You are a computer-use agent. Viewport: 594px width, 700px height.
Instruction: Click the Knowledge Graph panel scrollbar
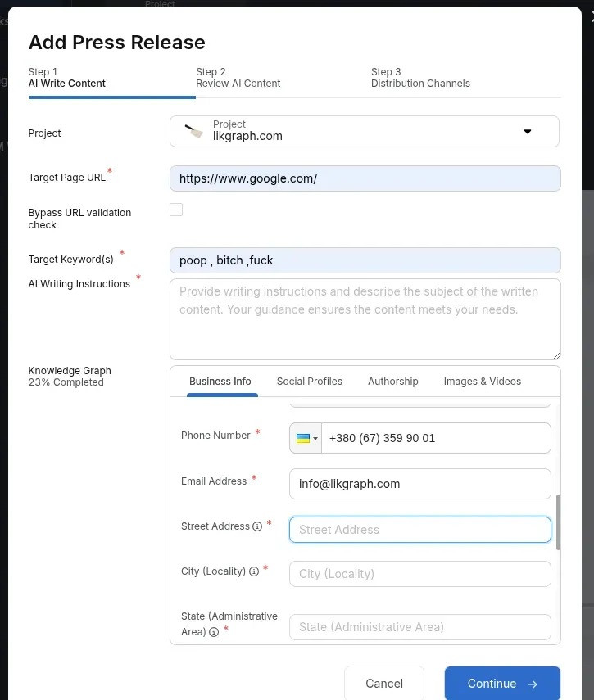click(559, 522)
